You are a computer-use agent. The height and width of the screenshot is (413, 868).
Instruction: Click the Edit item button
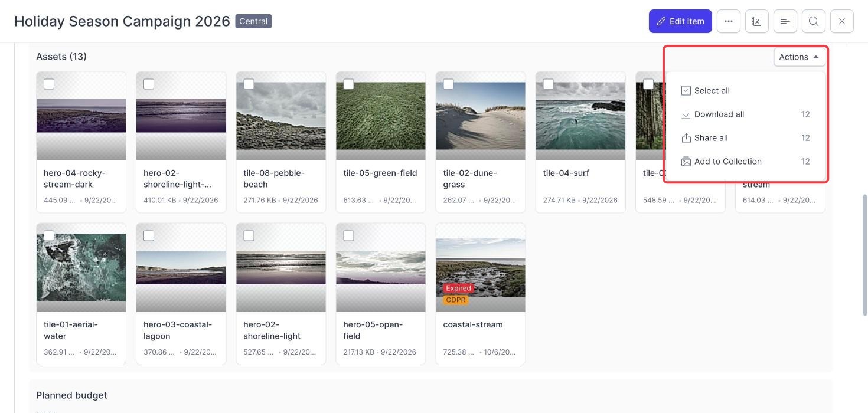(680, 21)
